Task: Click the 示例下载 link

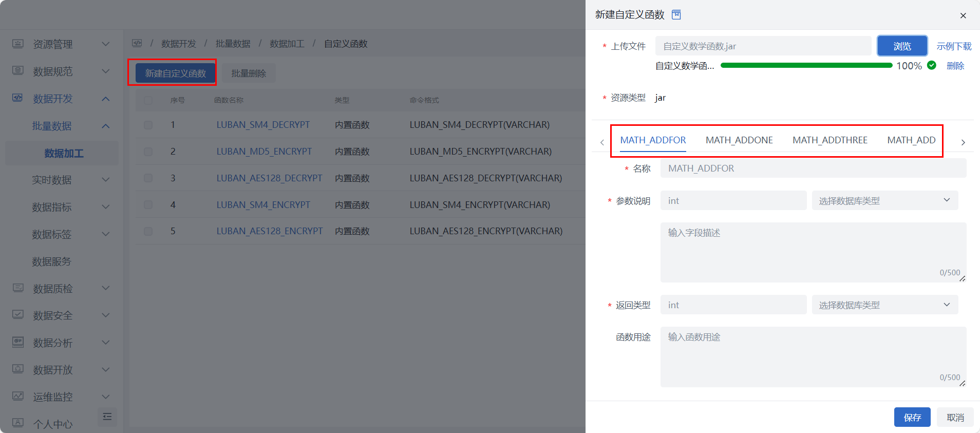Action: [x=954, y=46]
